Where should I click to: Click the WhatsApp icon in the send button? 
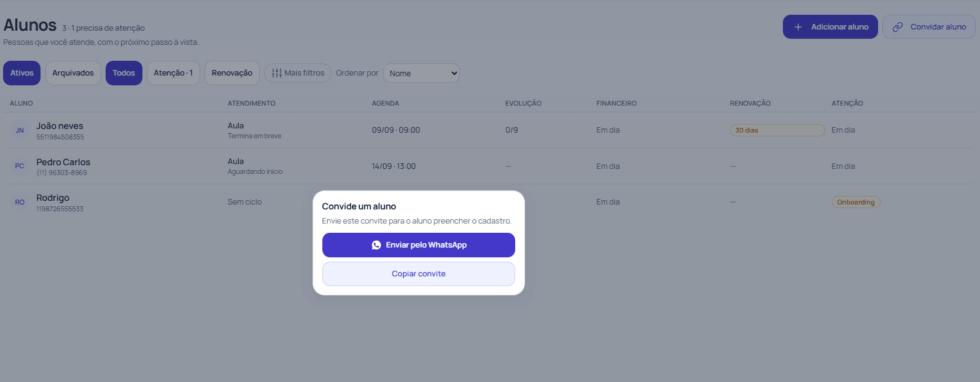[376, 245]
